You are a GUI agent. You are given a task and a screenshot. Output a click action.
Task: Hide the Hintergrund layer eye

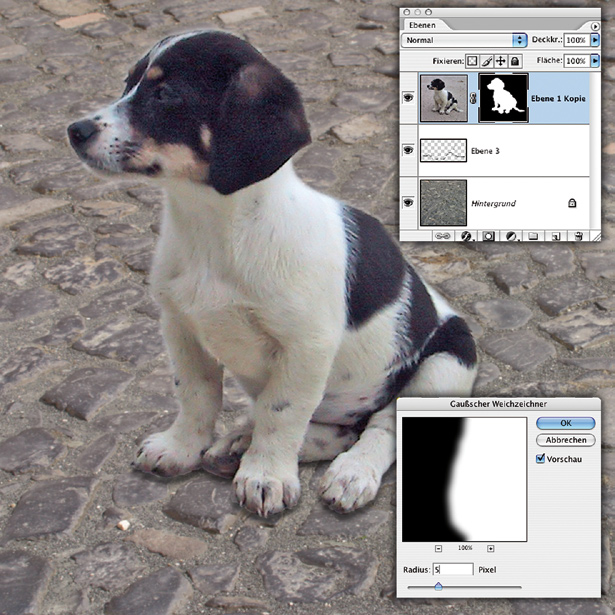[408, 203]
